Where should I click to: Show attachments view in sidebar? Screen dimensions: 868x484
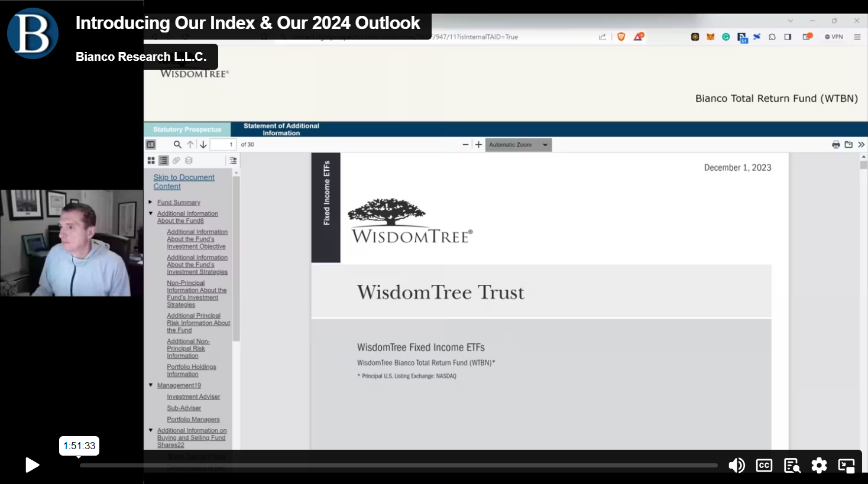point(176,160)
